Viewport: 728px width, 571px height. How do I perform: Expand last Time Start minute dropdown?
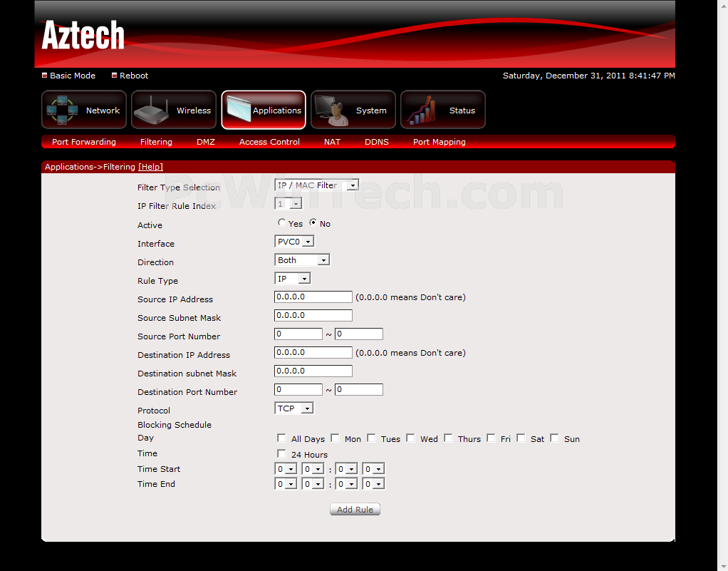click(x=374, y=469)
